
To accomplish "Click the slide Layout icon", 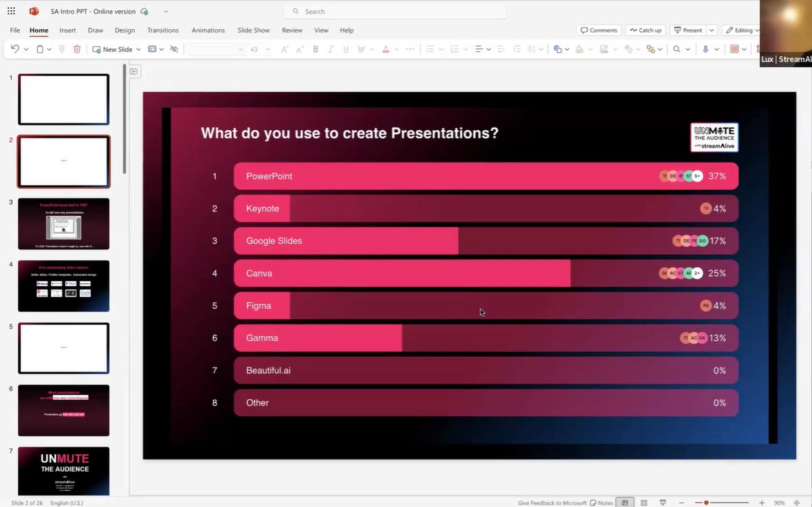I will pos(153,49).
